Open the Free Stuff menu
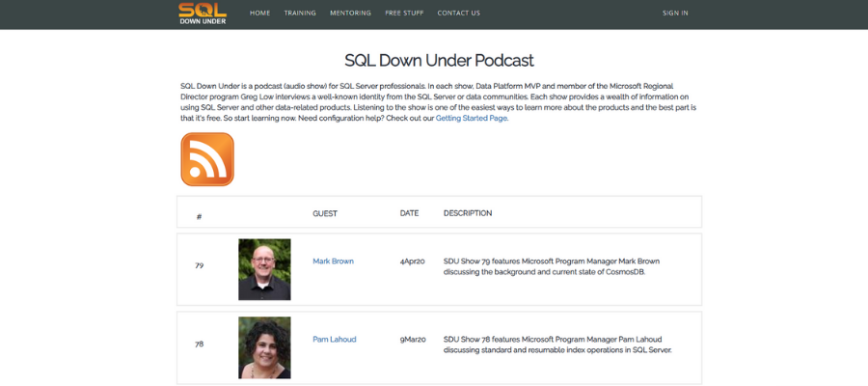Screen dimensions: 868x386 click(x=404, y=14)
